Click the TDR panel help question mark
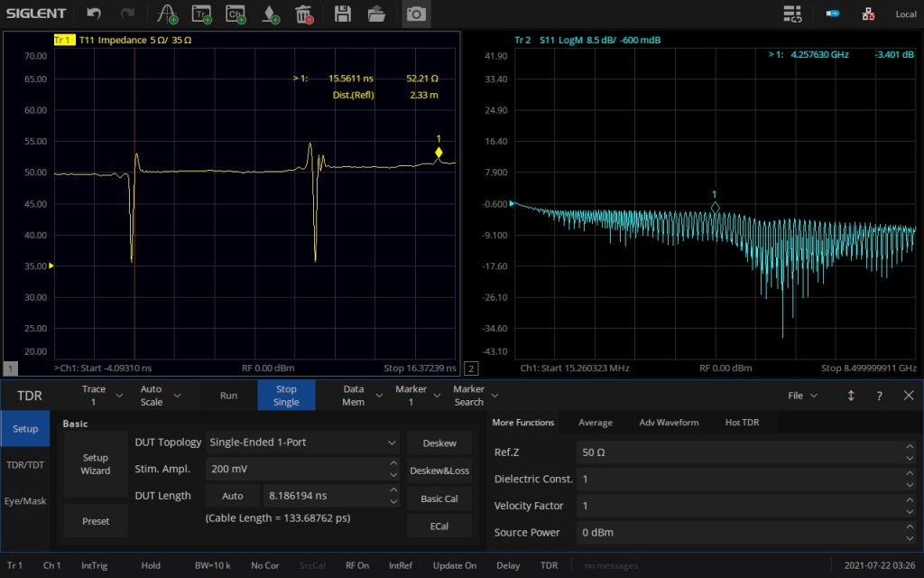924x578 pixels. (x=879, y=396)
